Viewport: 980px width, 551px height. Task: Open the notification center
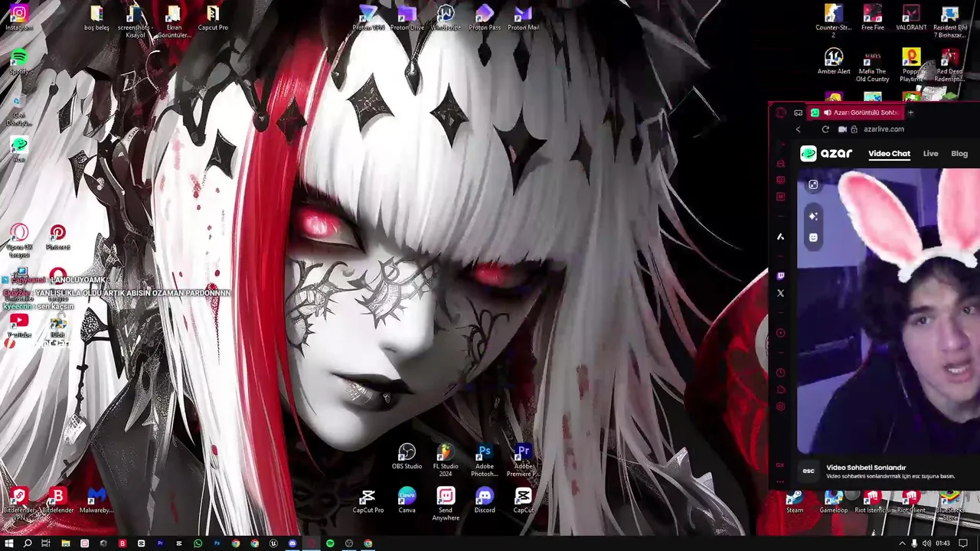pos(963,543)
